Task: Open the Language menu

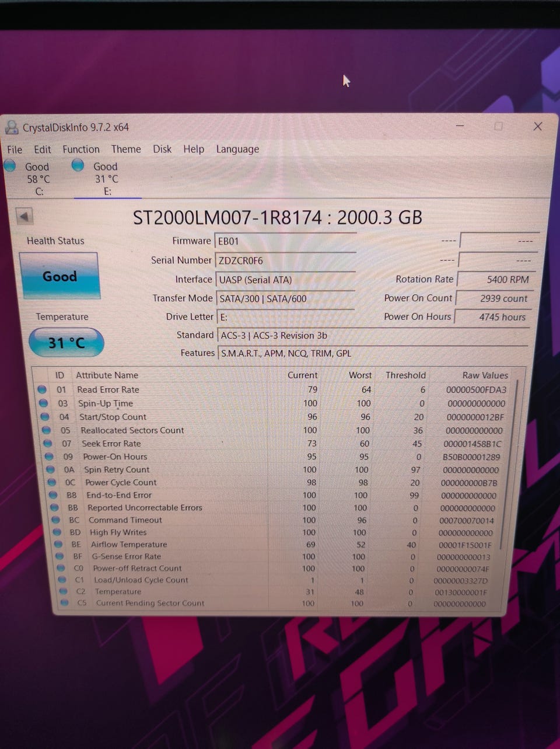Action: pos(237,149)
